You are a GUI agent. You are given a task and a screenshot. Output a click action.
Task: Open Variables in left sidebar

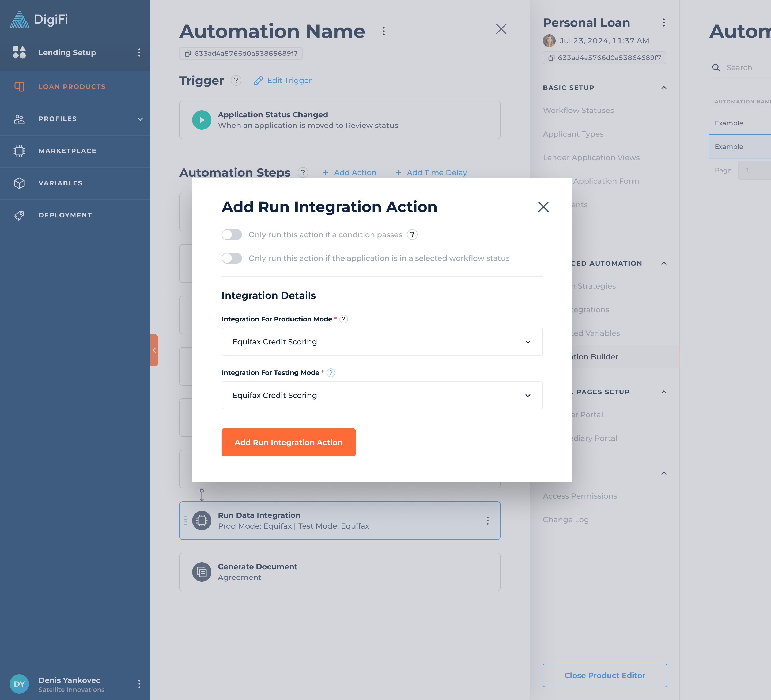click(x=61, y=183)
